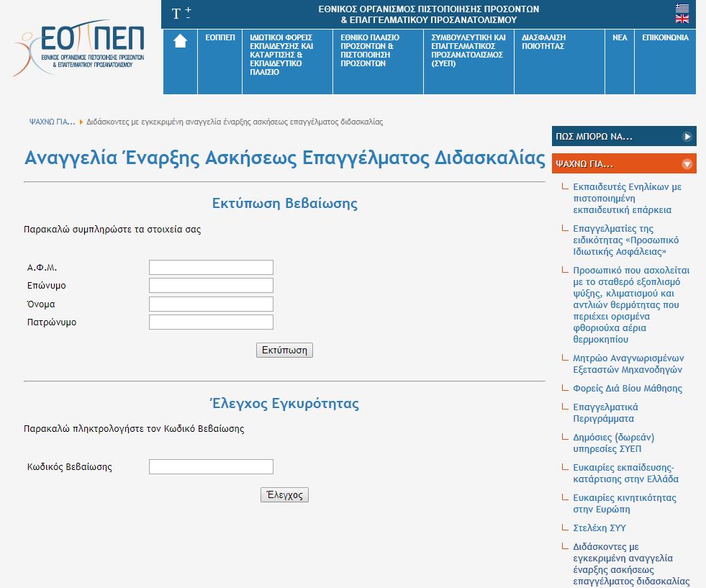This screenshot has width=706, height=588.
Task: Switch language with the UK flag icon
Action: pos(681,19)
